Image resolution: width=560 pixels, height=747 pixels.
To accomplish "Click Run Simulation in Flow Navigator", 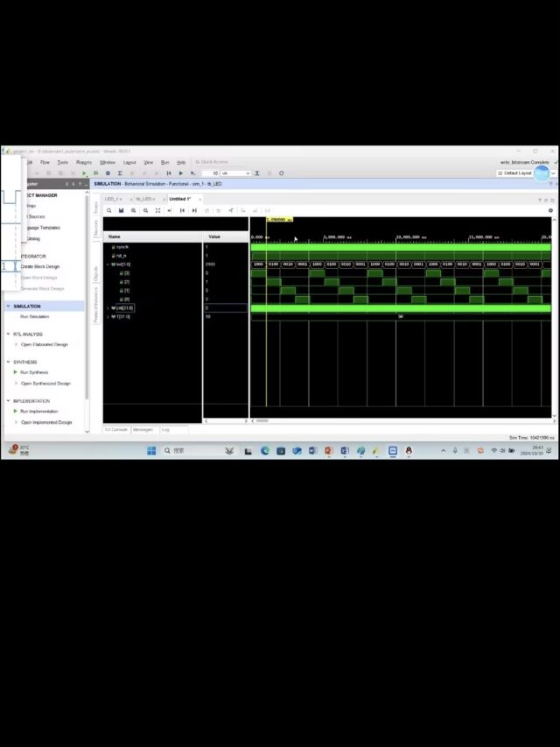I will 35,316.
